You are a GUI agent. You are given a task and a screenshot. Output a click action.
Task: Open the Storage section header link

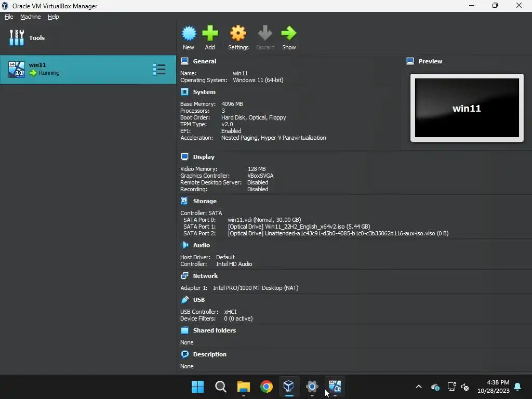point(205,201)
